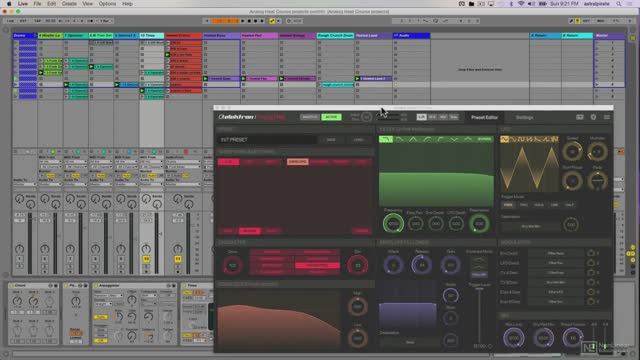Select the Master track header
Viewport: 640px width, 360px height.
[609, 36]
